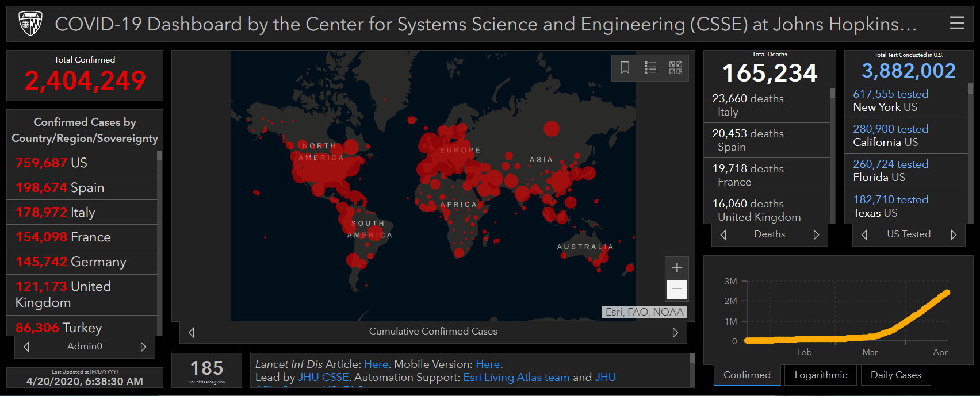
Task: Click Italy 23,660 deaths entry
Action: tap(767, 105)
